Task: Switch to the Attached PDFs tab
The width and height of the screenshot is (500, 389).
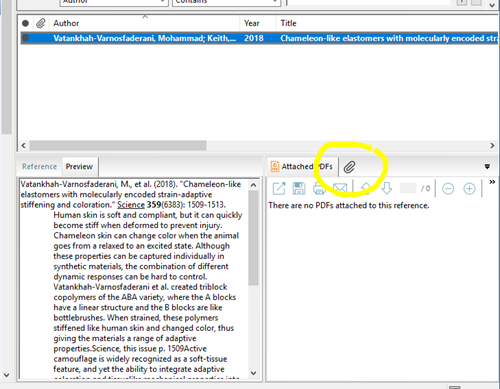Action: pyautogui.click(x=302, y=166)
